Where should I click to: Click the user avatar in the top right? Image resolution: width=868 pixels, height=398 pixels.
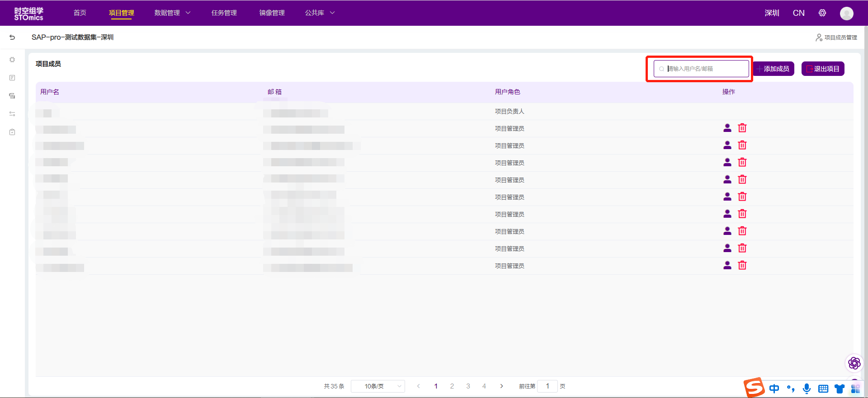(846, 14)
